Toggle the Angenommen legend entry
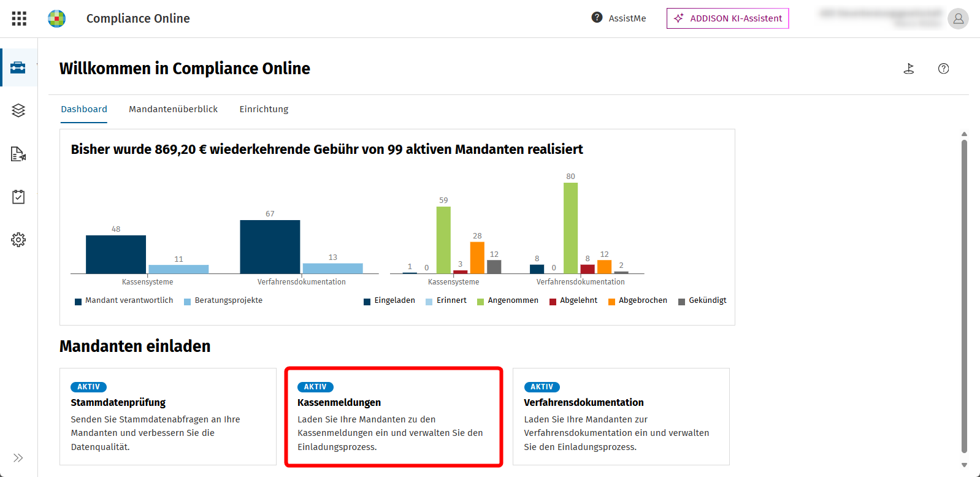The image size is (980, 477). click(x=508, y=300)
